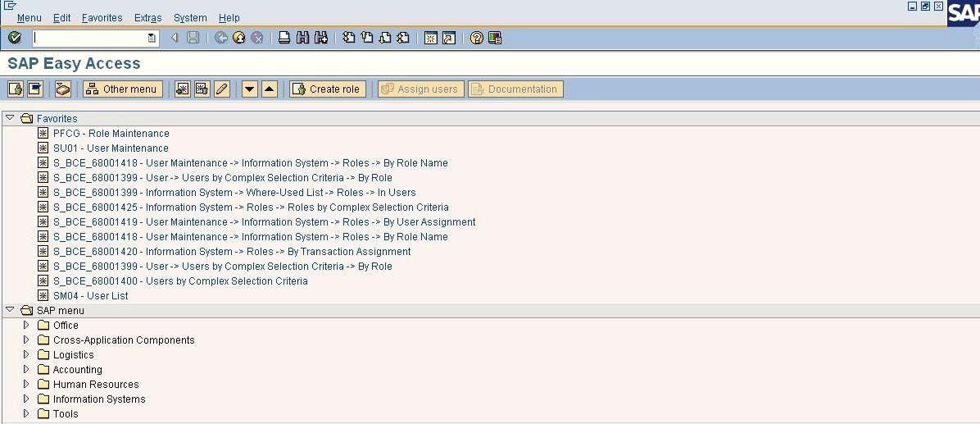
Task: Click the Favorites folder label
Action: point(57,118)
